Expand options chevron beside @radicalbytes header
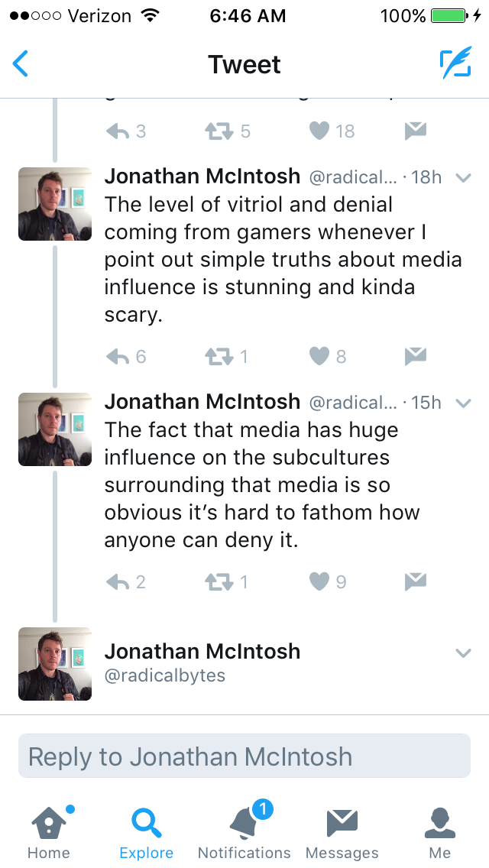 [x=463, y=653]
